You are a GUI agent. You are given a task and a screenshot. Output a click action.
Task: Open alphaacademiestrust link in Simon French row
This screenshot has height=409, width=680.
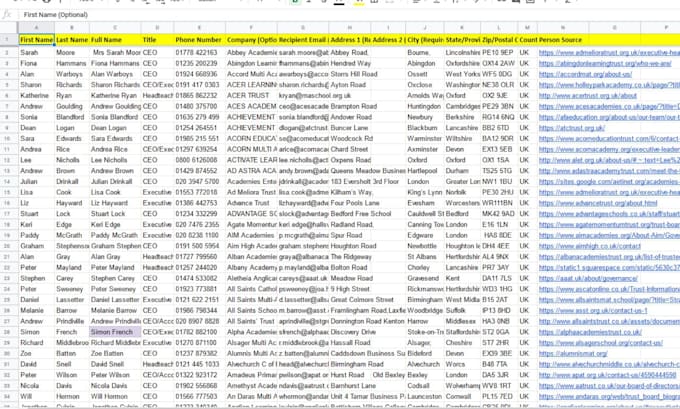[590, 332]
